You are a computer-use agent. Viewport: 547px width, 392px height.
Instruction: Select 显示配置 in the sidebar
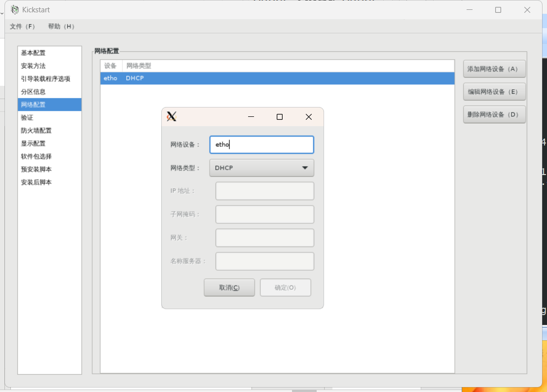point(49,143)
